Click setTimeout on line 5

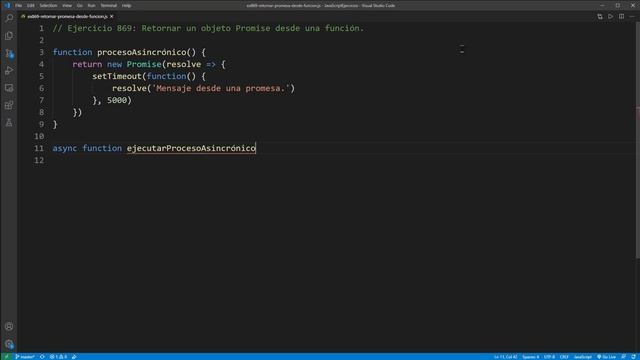point(117,76)
